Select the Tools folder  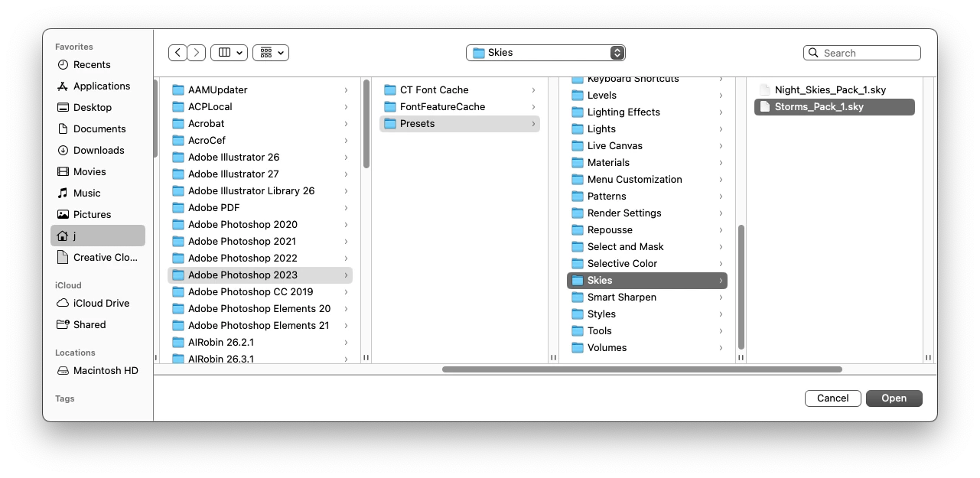tap(647, 331)
